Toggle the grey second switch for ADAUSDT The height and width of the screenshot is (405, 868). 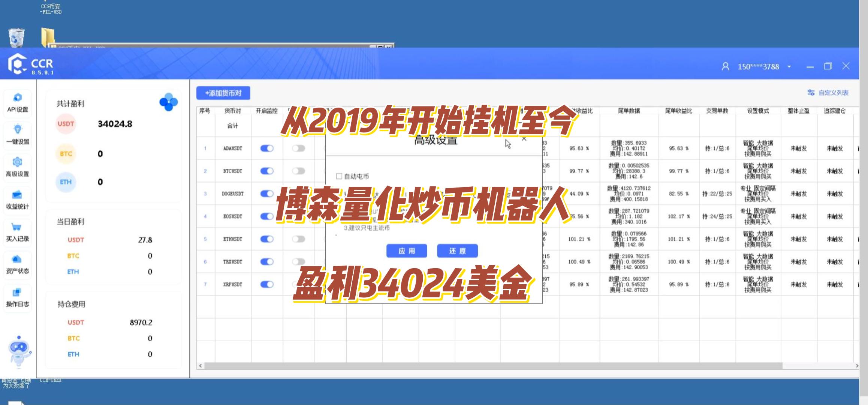[x=299, y=148]
